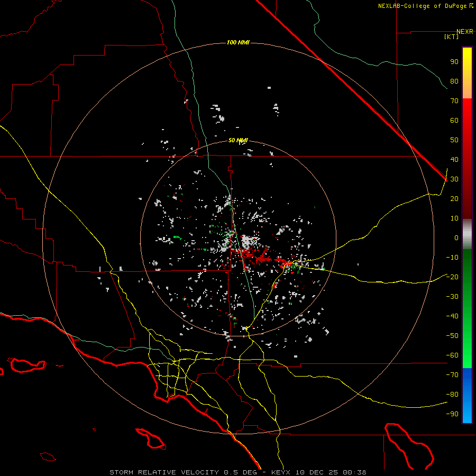Click the 80 value on the velocity scale
Screen dimensions: 476x476
tap(454, 81)
